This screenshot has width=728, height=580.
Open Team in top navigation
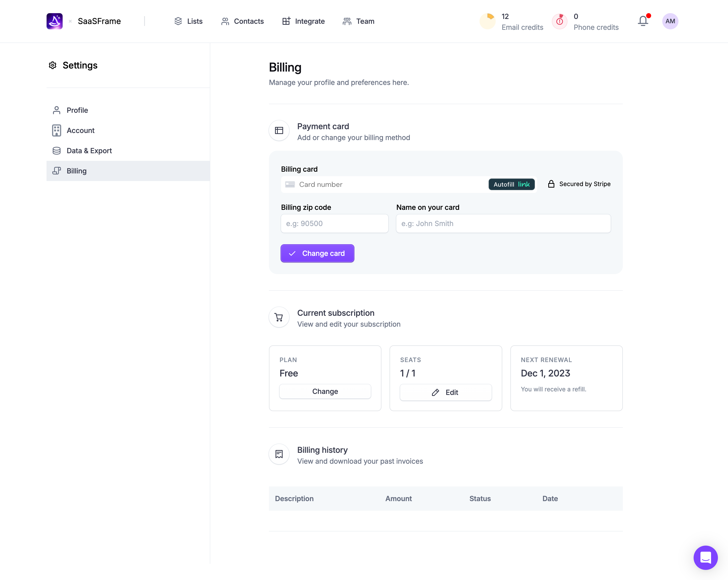point(358,21)
